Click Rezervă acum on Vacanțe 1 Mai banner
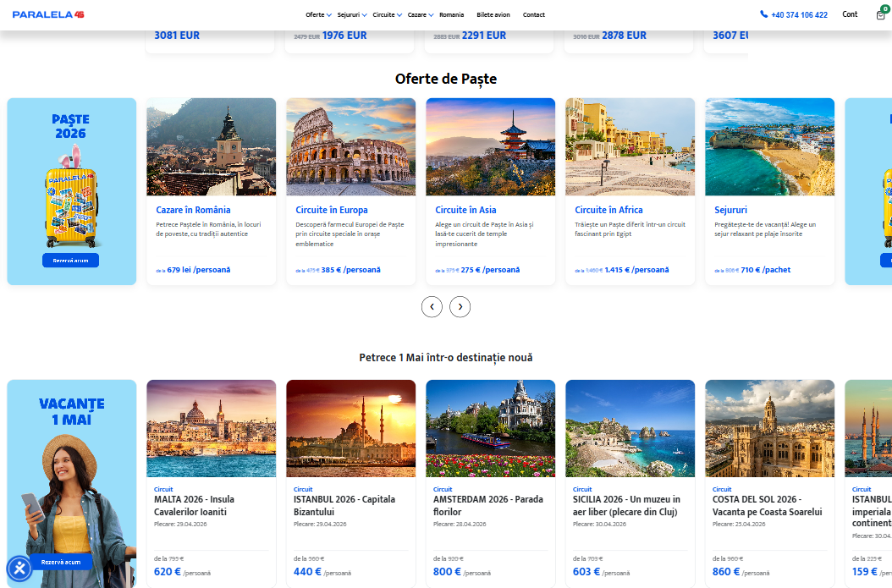This screenshot has height=588, width=892. coord(61,562)
